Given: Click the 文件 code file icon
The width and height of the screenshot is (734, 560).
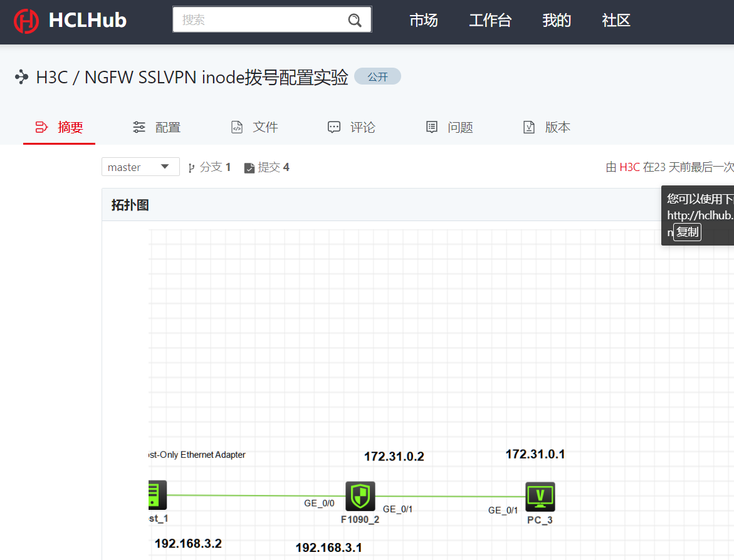Looking at the screenshot, I should point(237,127).
